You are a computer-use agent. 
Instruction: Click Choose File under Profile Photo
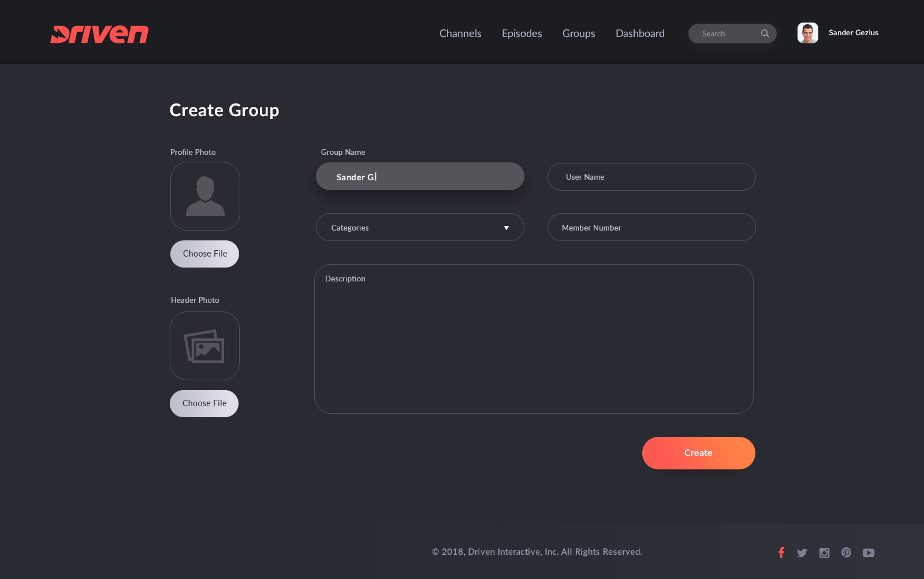pyautogui.click(x=204, y=254)
